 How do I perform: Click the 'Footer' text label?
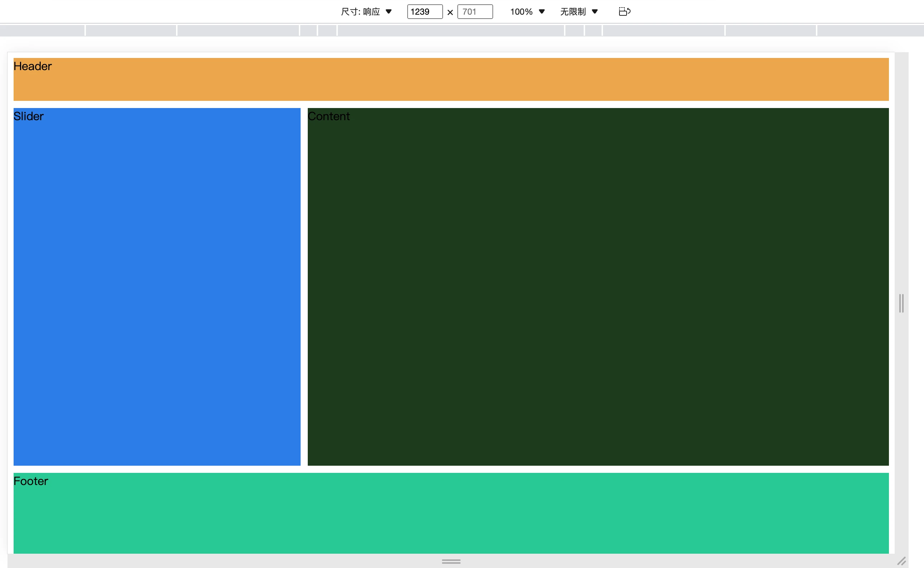pyautogui.click(x=31, y=481)
